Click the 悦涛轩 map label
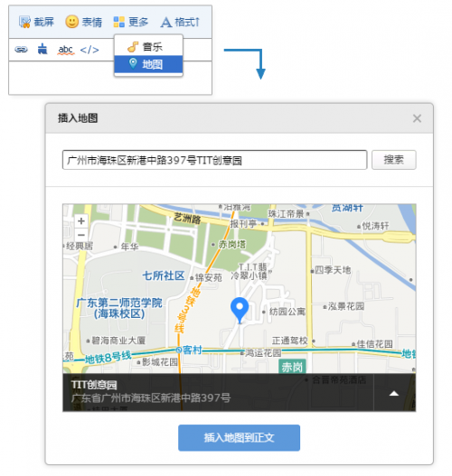This screenshot has width=452, height=476. pos(376,226)
